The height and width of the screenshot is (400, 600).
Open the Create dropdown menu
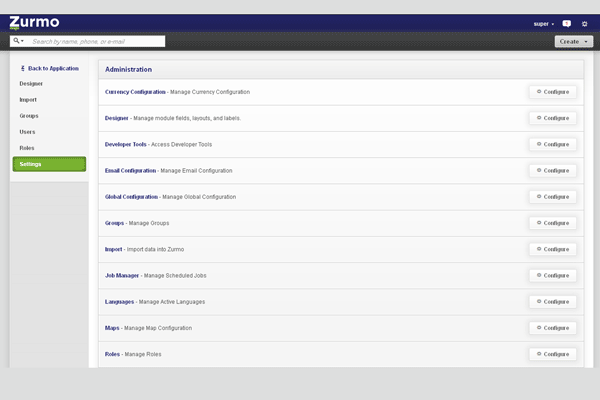573,42
